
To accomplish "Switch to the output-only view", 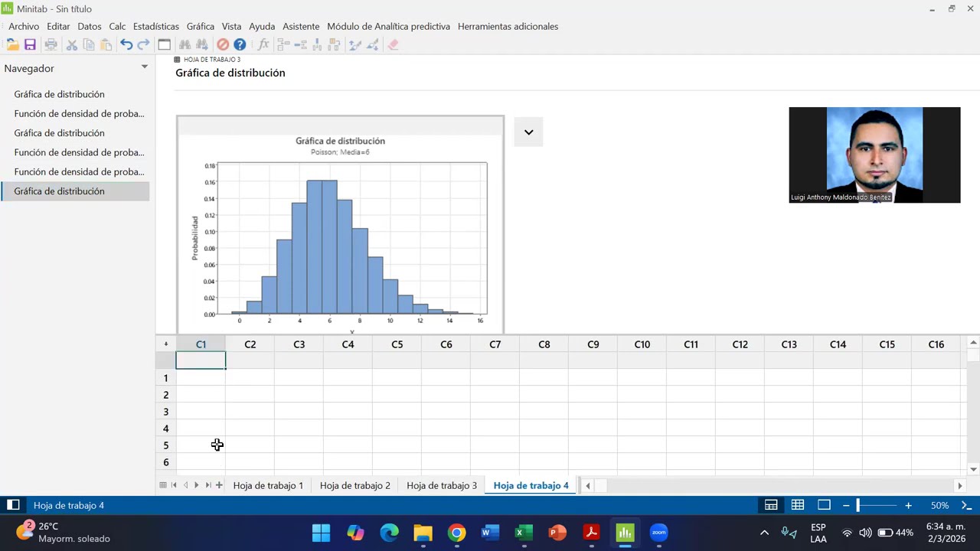I will (x=824, y=505).
